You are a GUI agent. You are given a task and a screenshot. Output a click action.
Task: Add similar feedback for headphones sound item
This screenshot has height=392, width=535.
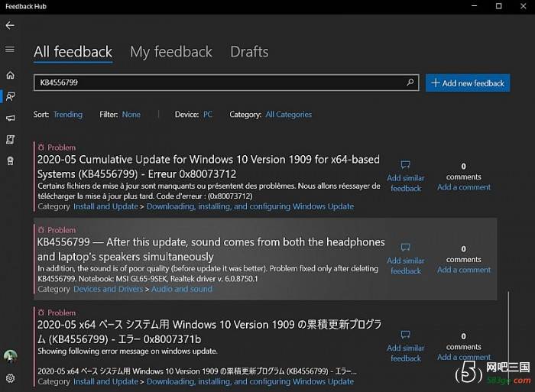[x=406, y=259]
